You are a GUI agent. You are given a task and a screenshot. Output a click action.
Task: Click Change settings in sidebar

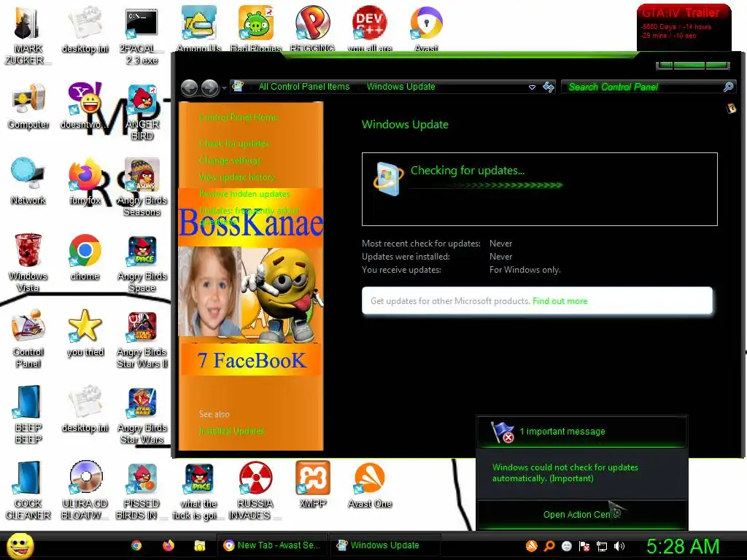[x=230, y=160]
